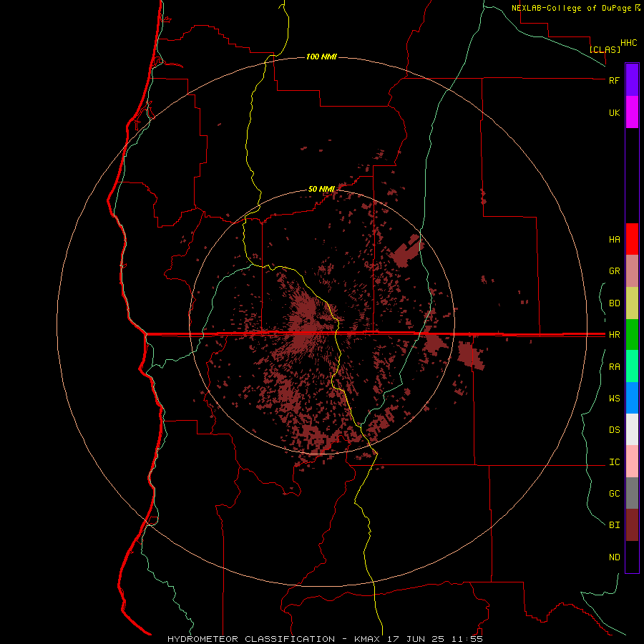Click the GC gray legend swatch
Image resolution: width=644 pixels, height=644 pixels.
click(632, 493)
